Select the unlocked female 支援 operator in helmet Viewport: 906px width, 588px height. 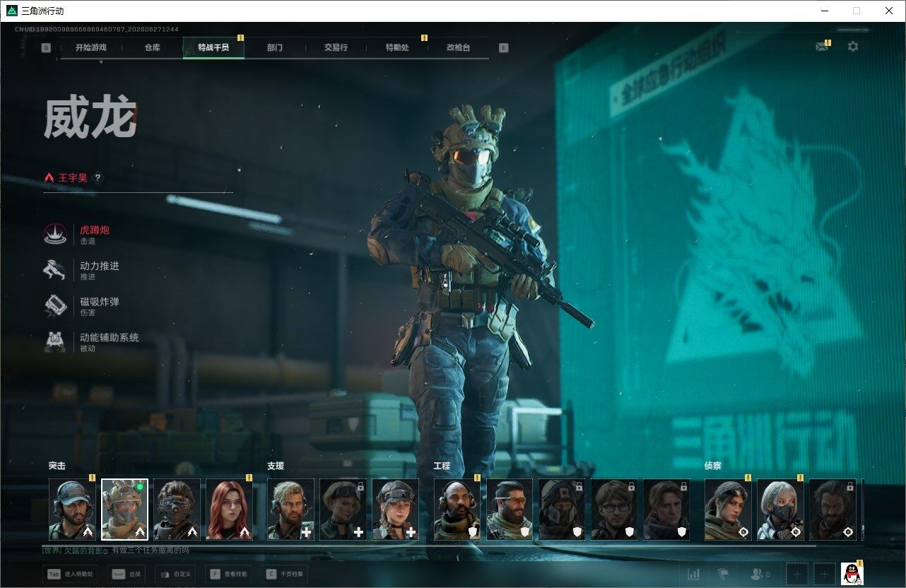pyautogui.click(x=395, y=510)
